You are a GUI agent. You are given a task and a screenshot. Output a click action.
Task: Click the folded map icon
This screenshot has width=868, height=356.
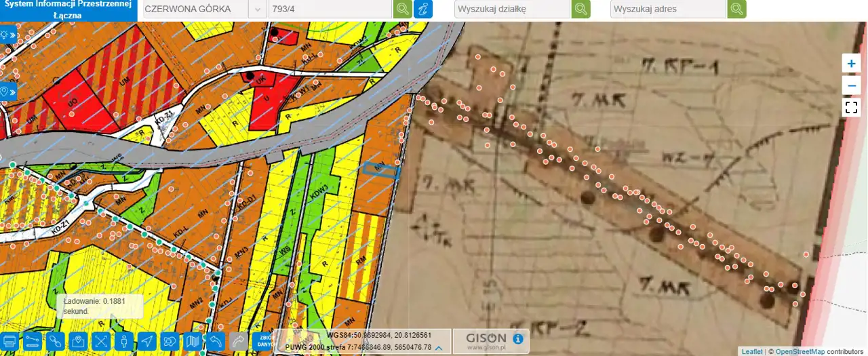point(193,340)
